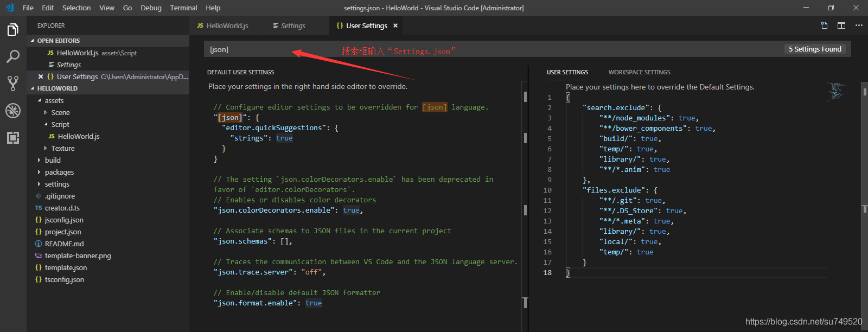Open the View menu

tap(107, 8)
